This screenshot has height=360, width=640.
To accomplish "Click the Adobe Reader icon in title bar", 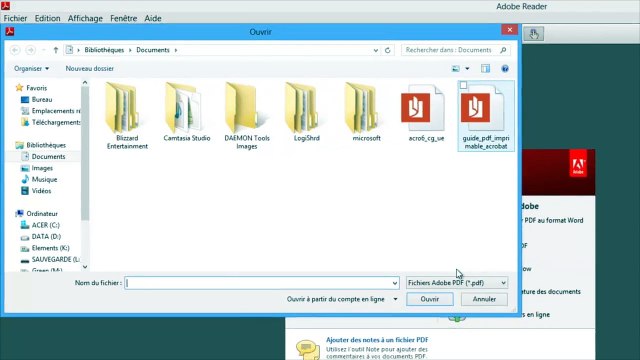I will click(5, 6).
